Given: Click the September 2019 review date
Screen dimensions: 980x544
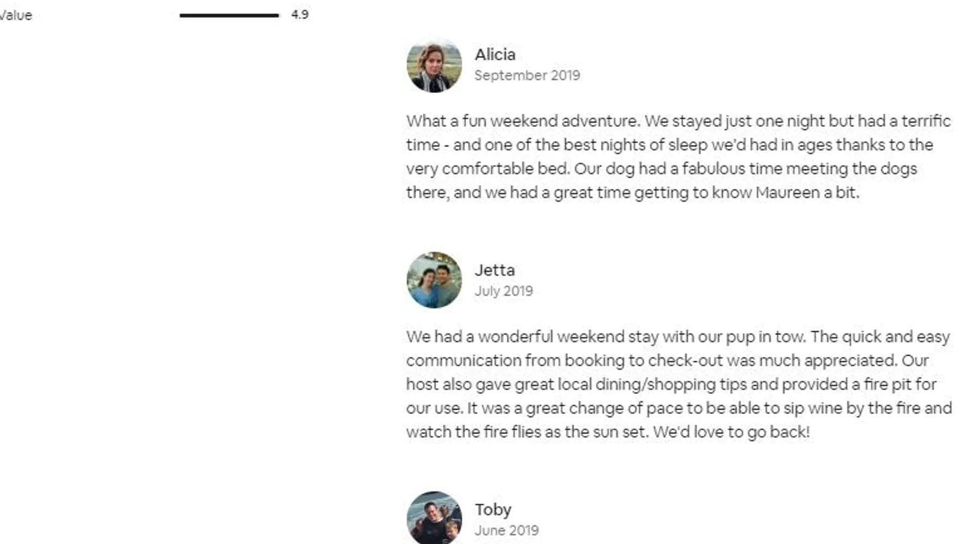Looking at the screenshot, I should point(527,75).
